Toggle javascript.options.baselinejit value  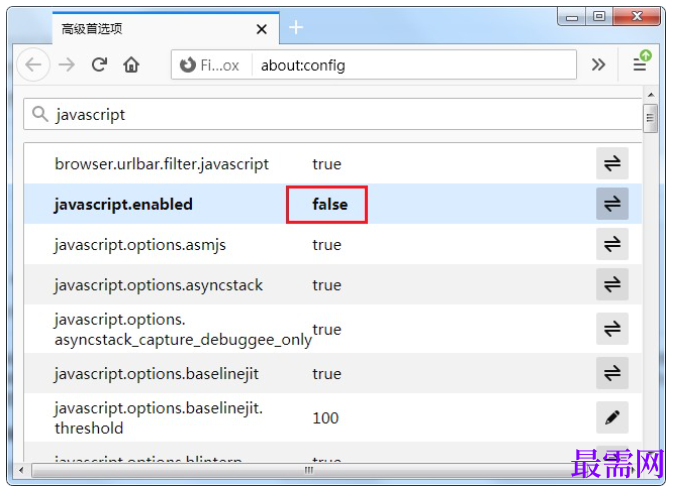[x=612, y=373]
